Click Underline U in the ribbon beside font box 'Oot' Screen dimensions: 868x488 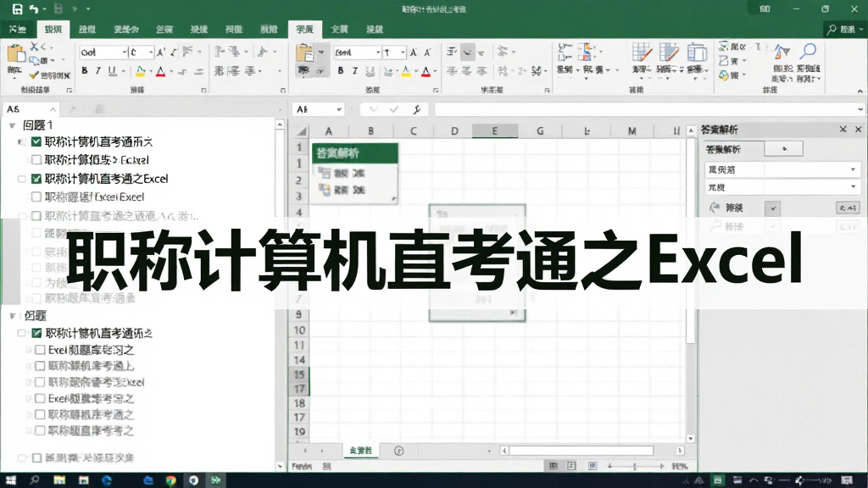113,71
